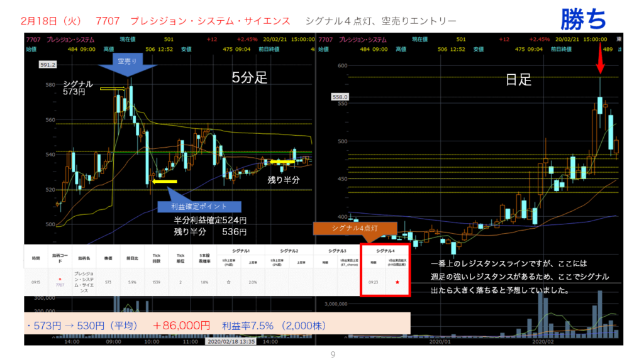Screen dimensions: 644x362
Task: Click the Tick順位 column header
Action: click(180, 258)
